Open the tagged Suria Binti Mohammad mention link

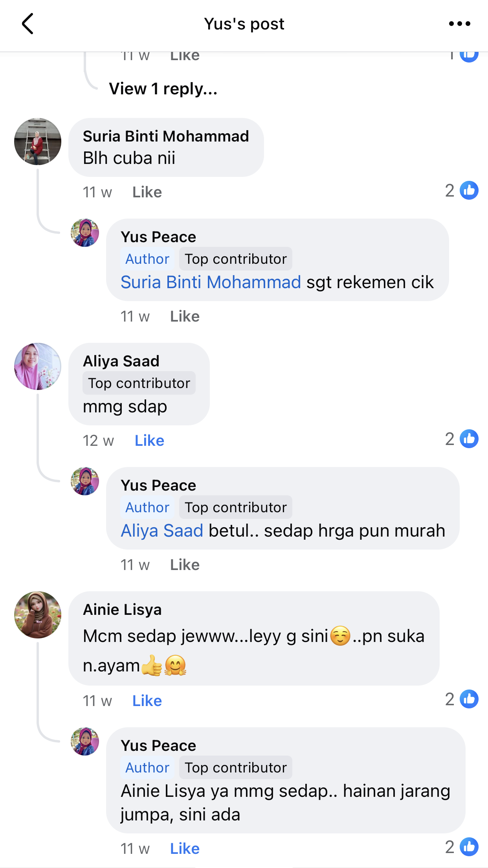point(211,282)
